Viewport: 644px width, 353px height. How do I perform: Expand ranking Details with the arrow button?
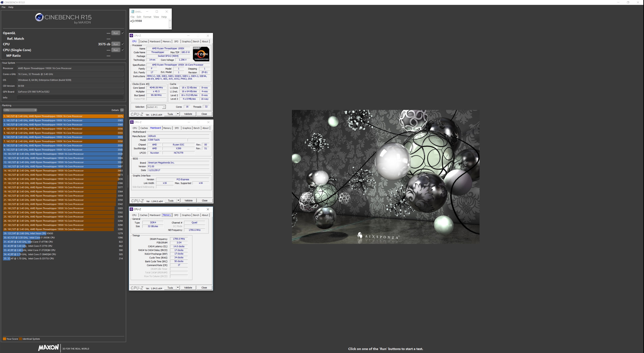pyautogui.click(x=122, y=110)
